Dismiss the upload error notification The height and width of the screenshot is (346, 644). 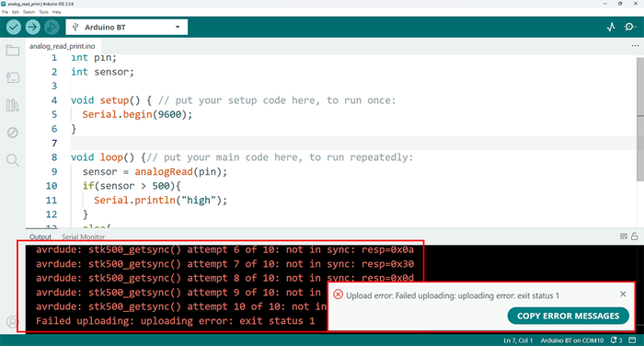pyautogui.click(x=623, y=294)
